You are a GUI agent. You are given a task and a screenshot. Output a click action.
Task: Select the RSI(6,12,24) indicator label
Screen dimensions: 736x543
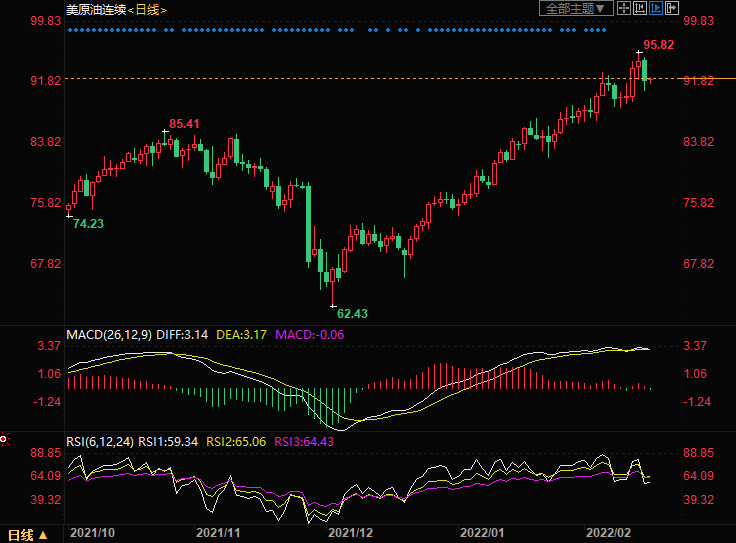pos(100,441)
